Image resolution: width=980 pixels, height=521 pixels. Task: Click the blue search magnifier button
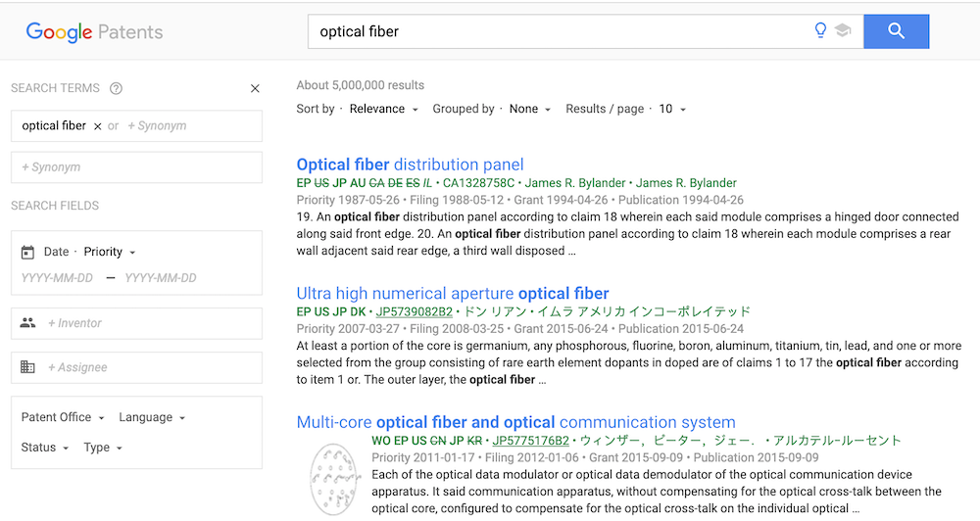tap(897, 31)
